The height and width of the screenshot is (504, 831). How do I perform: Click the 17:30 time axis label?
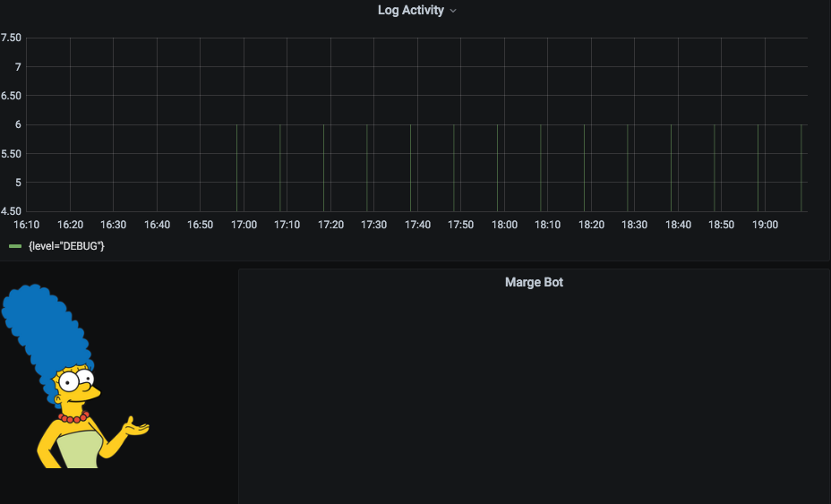[x=374, y=225]
